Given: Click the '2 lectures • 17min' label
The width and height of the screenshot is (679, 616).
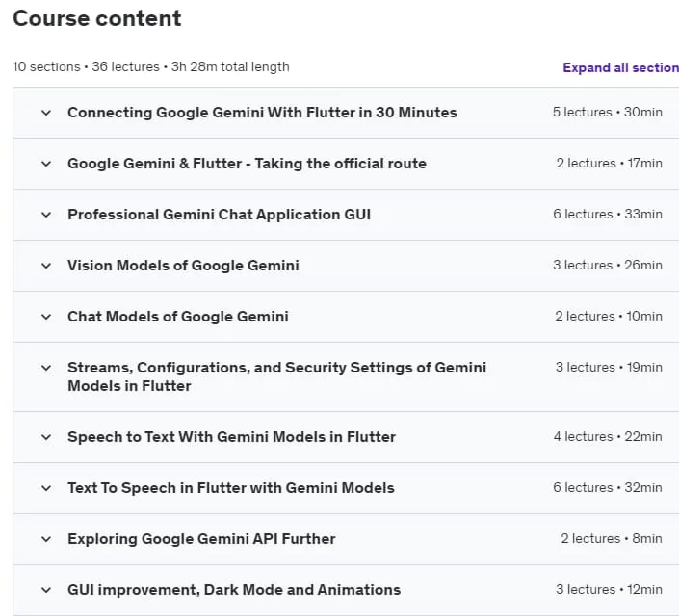Looking at the screenshot, I should point(610,164).
